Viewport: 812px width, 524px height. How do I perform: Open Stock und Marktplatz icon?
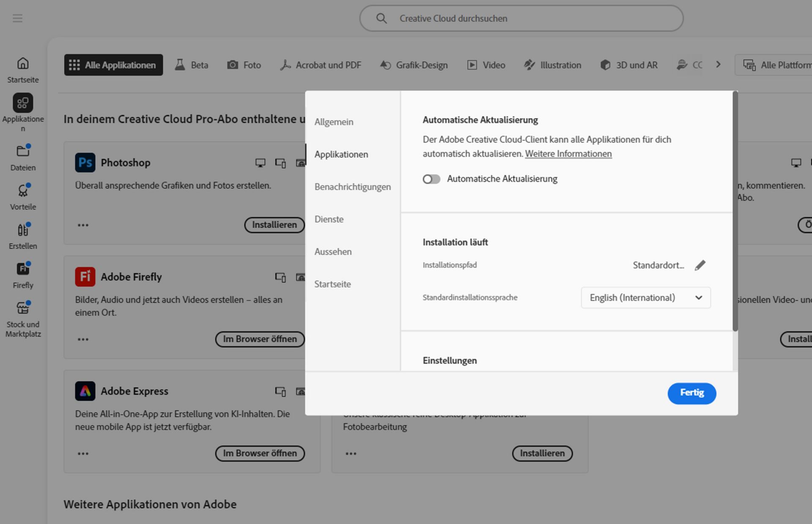(23, 308)
